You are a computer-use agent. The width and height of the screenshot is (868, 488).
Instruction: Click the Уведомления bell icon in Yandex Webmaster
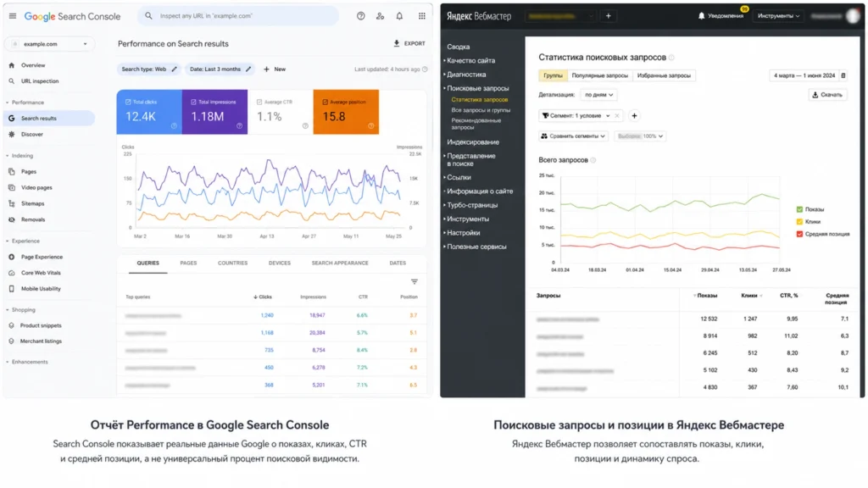[x=701, y=16]
